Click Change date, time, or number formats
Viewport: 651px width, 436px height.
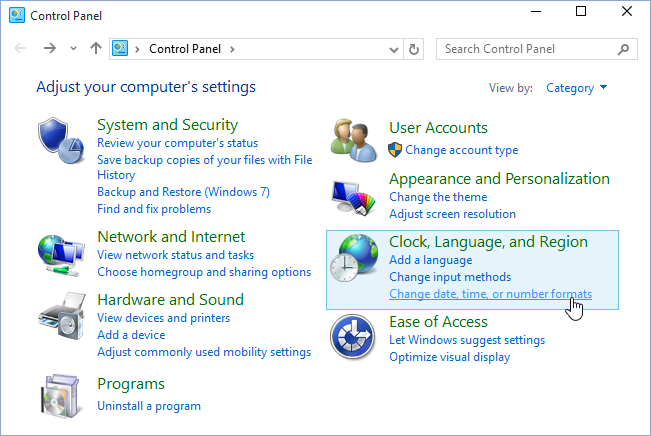[x=491, y=294]
